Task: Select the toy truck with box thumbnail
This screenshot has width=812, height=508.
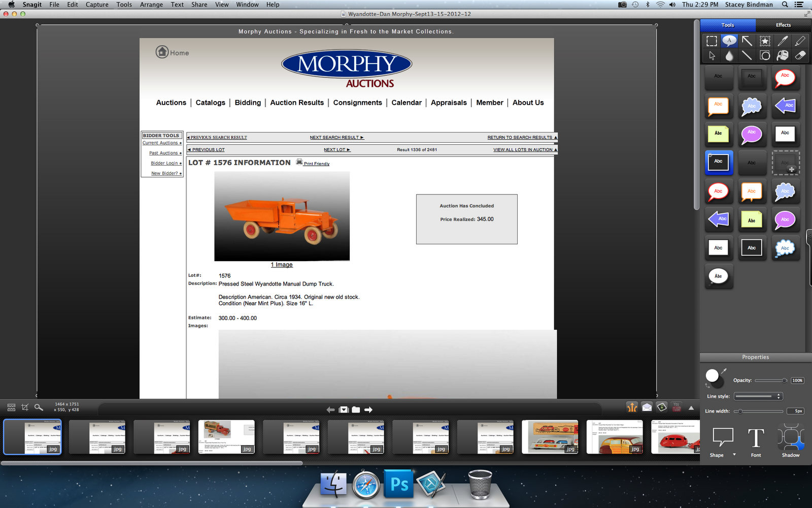Action: pos(226,437)
